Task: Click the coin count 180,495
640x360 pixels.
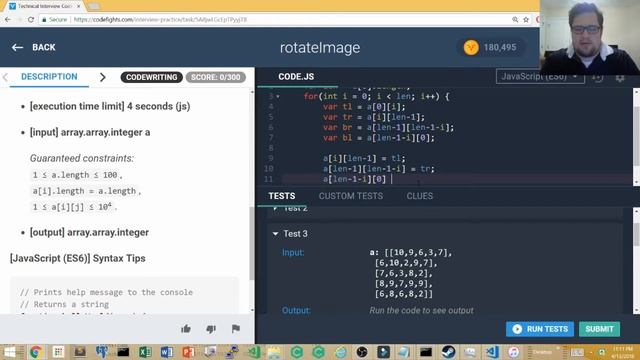Action: [500, 47]
